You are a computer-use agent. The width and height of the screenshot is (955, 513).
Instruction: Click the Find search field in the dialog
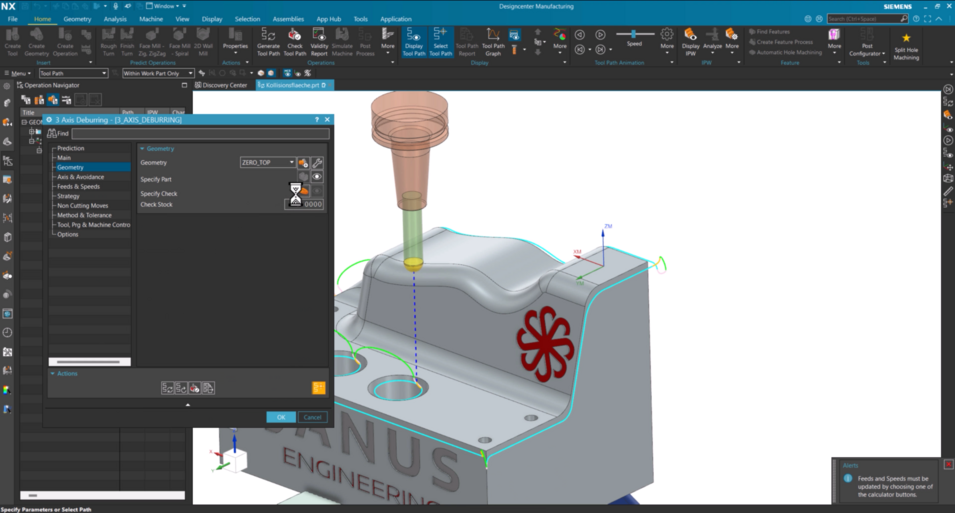(200, 133)
